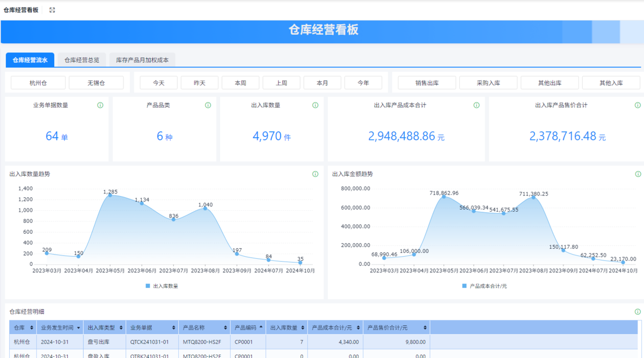Click info icon on 产品品类 card
The height and width of the screenshot is (358, 644).
click(x=208, y=106)
